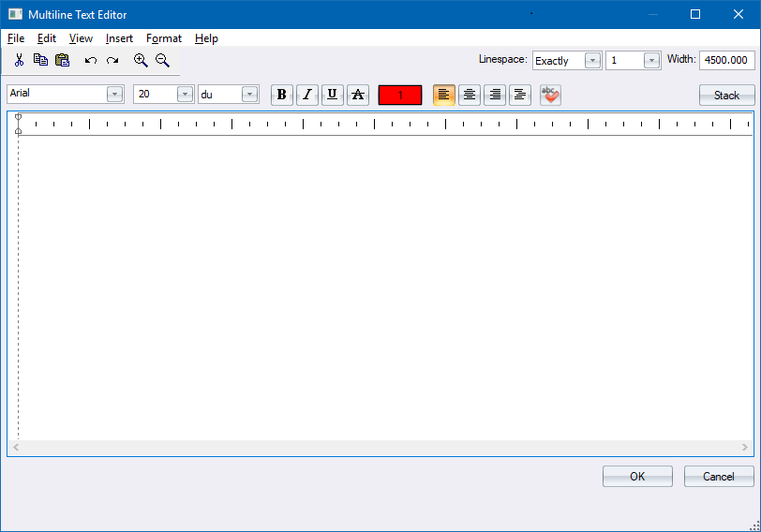Open the font size 20 dropdown
Image resolution: width=761 pixels, height=532 pixels.
(x=185, y=95)
